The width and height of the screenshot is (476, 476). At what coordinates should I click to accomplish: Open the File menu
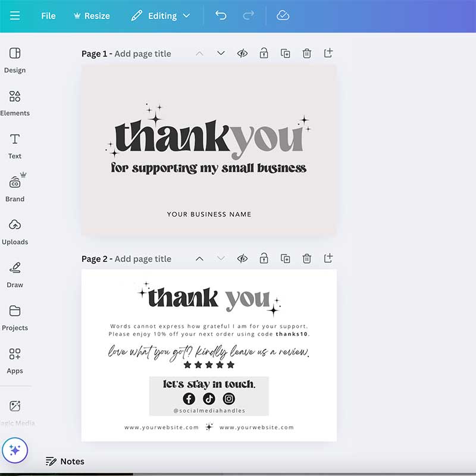[x=48, y=16]
